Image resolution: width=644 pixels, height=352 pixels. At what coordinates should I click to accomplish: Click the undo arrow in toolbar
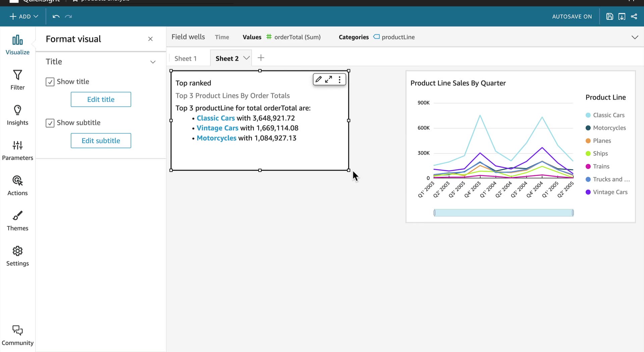pos(56,16)
